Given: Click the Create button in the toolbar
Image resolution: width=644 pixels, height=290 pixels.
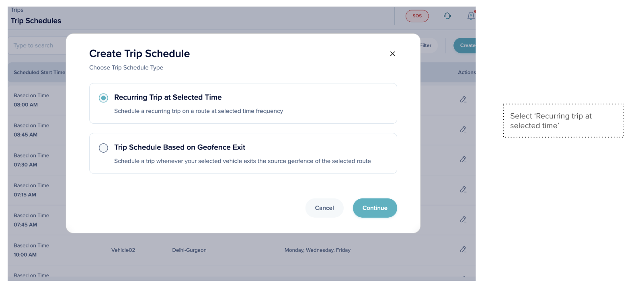Looking at the screenshot, I should pyautogui.click(x=466, y=45).
